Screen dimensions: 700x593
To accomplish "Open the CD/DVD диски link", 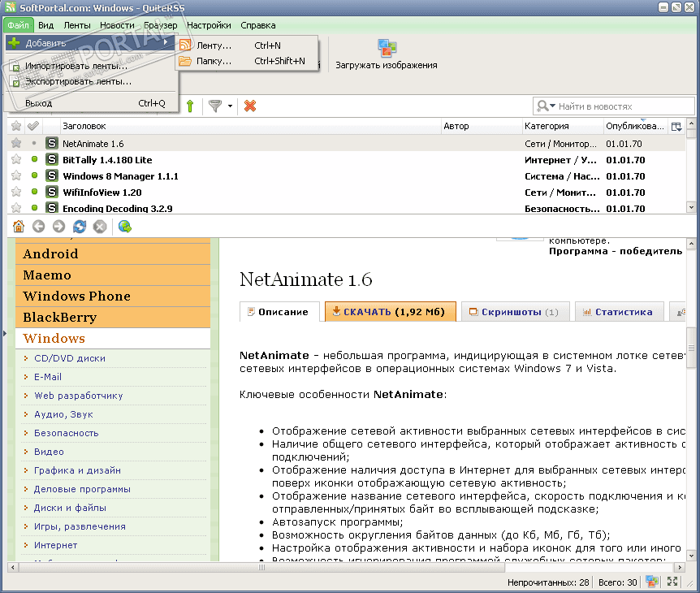I will [70, 358].
